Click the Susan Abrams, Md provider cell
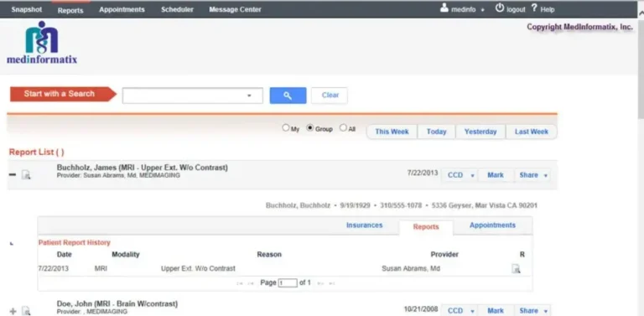 pyautogui.click(x=411, y=269)
